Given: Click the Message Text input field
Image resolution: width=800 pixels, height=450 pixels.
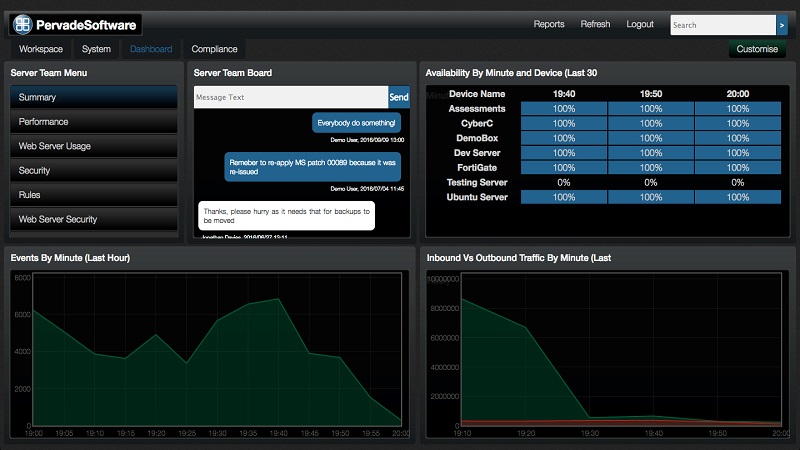Looking at the screenshot, I should pyautogui.click(x=291, y=97).
